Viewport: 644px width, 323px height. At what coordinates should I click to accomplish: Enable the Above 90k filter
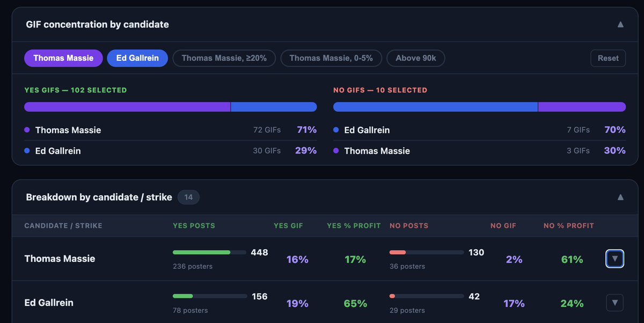point(416,58)
